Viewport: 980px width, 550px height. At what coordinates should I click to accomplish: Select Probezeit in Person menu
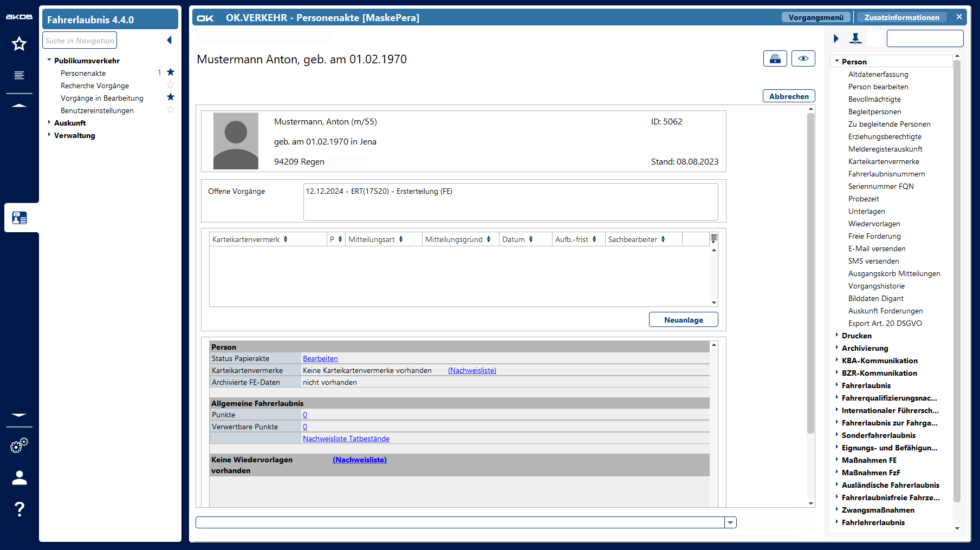tap(864, 199)
